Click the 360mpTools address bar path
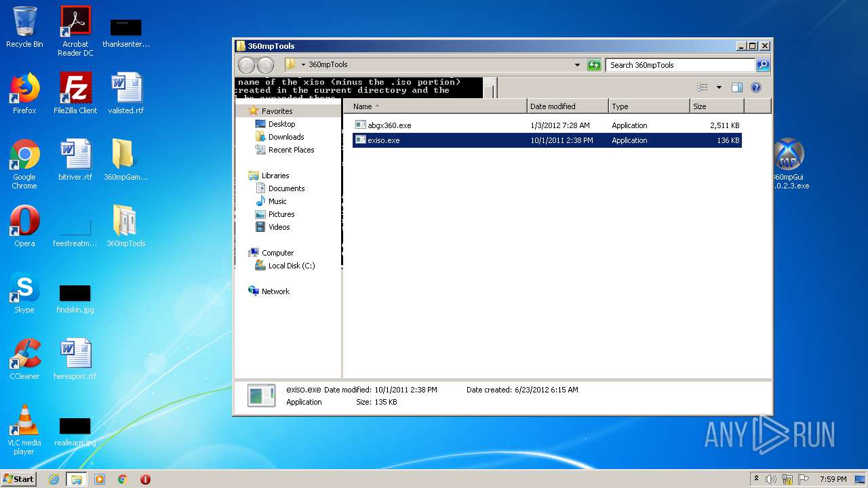This screenshot has height=488, width=868. point(328,65)
